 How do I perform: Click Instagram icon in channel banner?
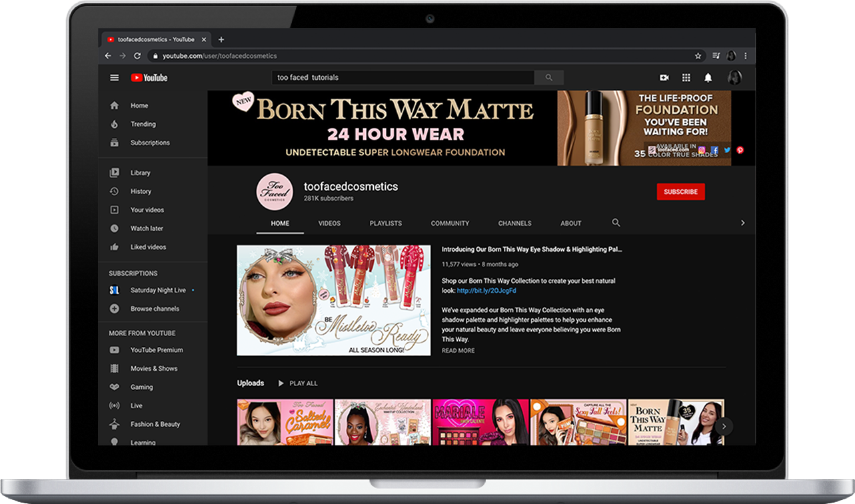[701, 150]
